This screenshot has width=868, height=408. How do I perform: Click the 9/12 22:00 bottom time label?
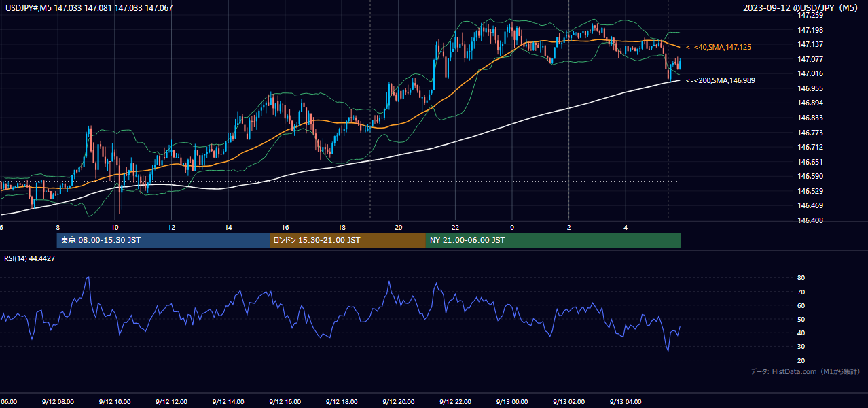point(455,402)
